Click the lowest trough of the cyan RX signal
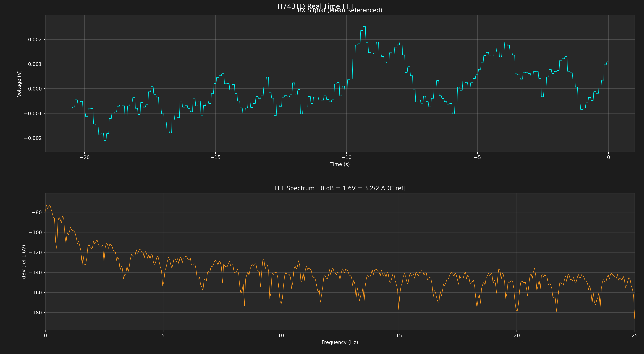The width and height of the screenshot is (644, 354). (x=105, y=140)
